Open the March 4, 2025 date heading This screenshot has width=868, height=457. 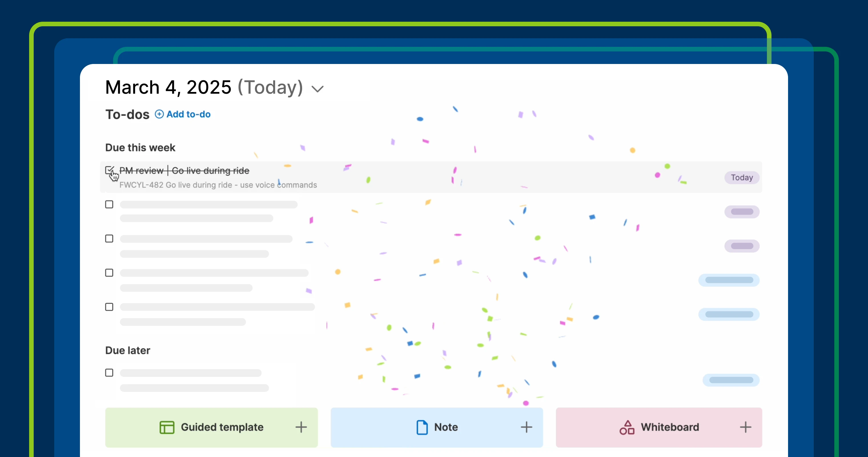point(168,87)
